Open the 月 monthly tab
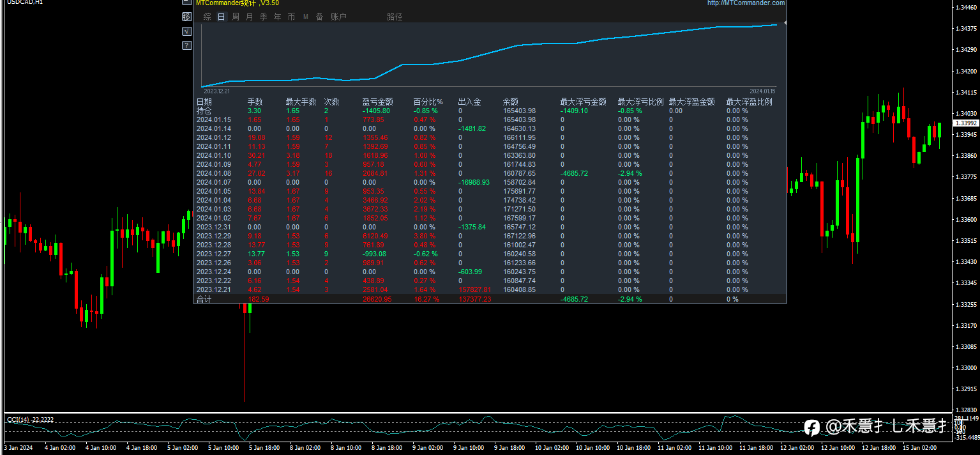Viewport: 980px width, 455px height. coord(249,17)
